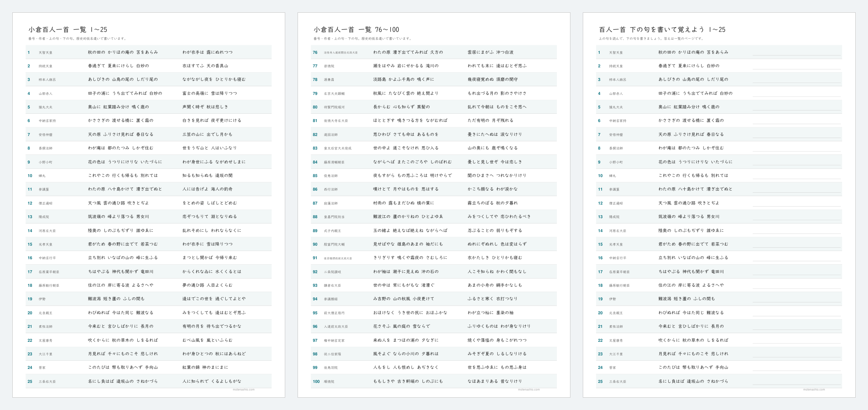
Task: Select 'ももしきや 古き軒端の しのぶにも'
Action: (x=408, y=381)
